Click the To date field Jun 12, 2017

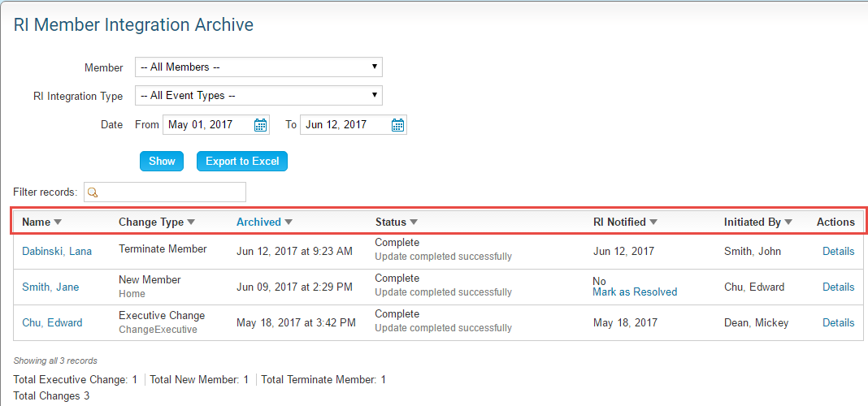(x=345, y=125)
